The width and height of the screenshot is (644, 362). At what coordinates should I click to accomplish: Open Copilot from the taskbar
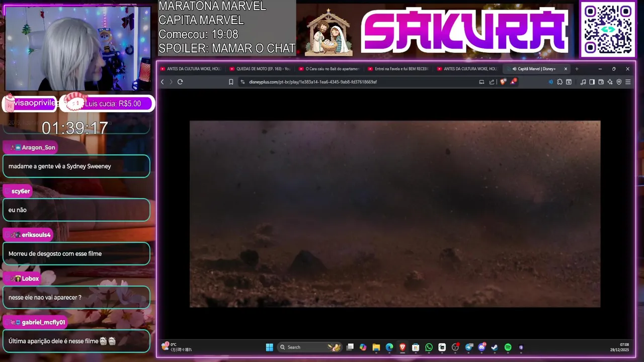click(x=363, y=347)
